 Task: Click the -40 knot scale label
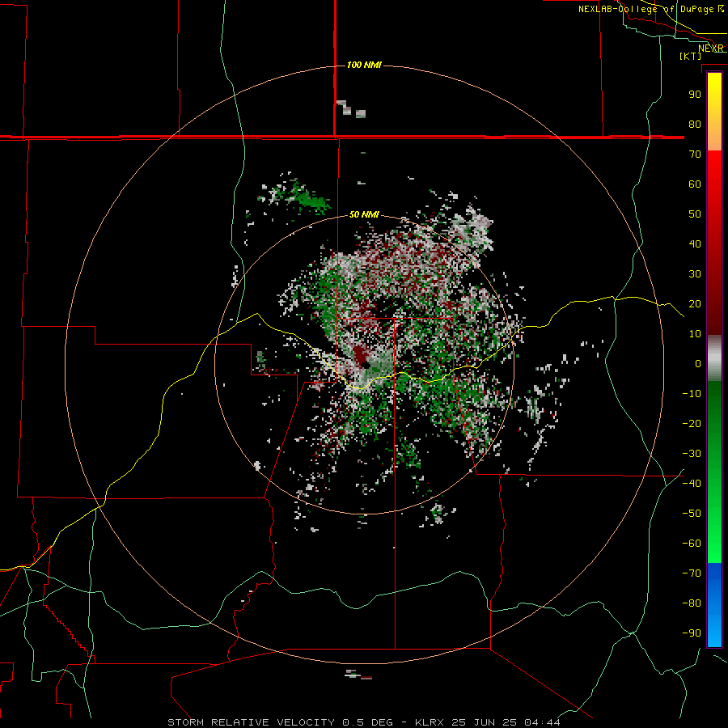692,484
